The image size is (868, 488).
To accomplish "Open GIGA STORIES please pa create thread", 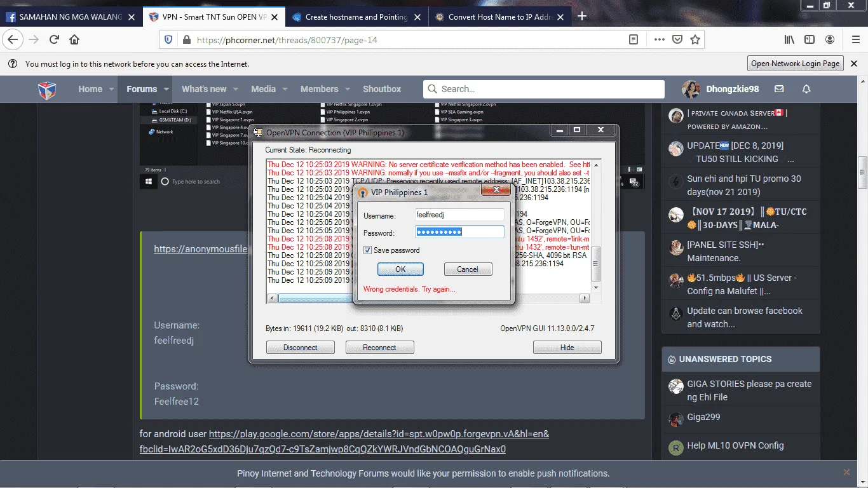I will [x=749, y=391].
